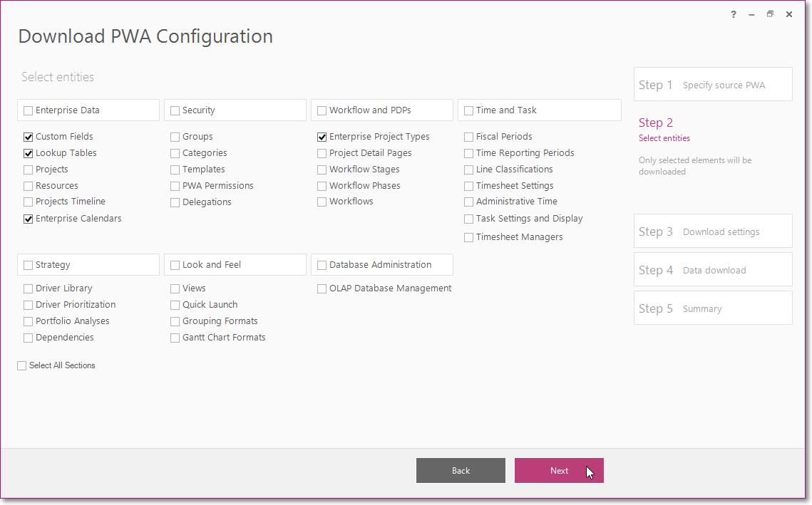This screenshot has width=812, height=505.
Task: Tick OLAP Database Management checkbox
Action: click(322, 288)
